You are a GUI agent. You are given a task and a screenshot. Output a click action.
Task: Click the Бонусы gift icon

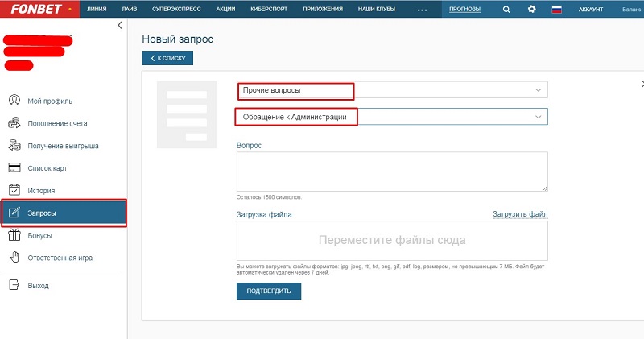(14, 235)
